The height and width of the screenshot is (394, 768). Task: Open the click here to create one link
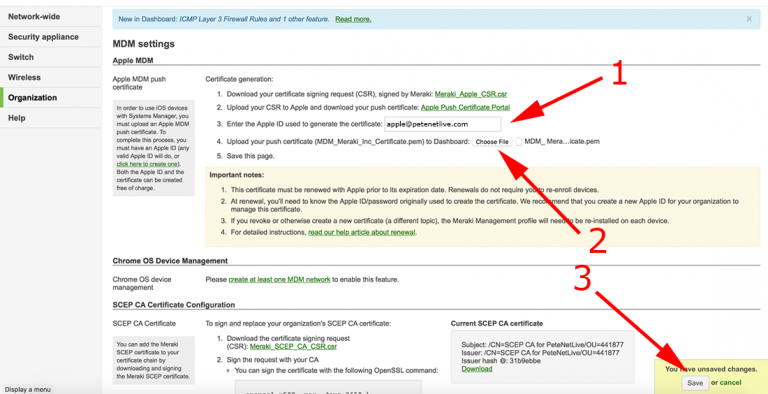point(147,164)
